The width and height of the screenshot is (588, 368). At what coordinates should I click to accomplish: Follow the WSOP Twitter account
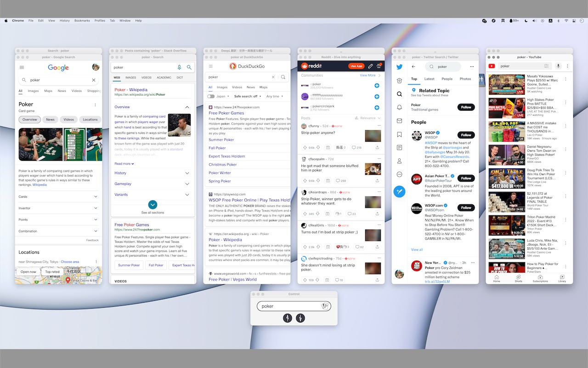(x=466, y=135)
